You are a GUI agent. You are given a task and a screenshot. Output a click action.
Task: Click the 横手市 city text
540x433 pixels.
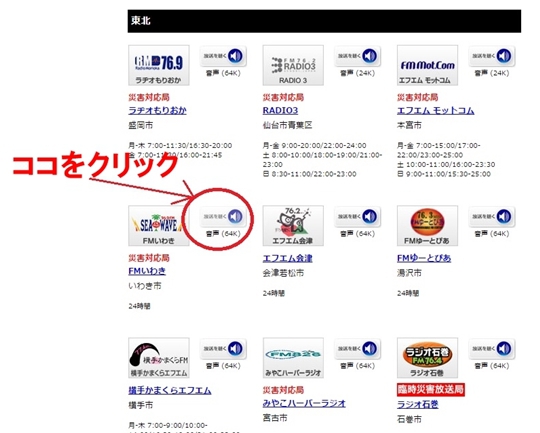tap(141, 405)
